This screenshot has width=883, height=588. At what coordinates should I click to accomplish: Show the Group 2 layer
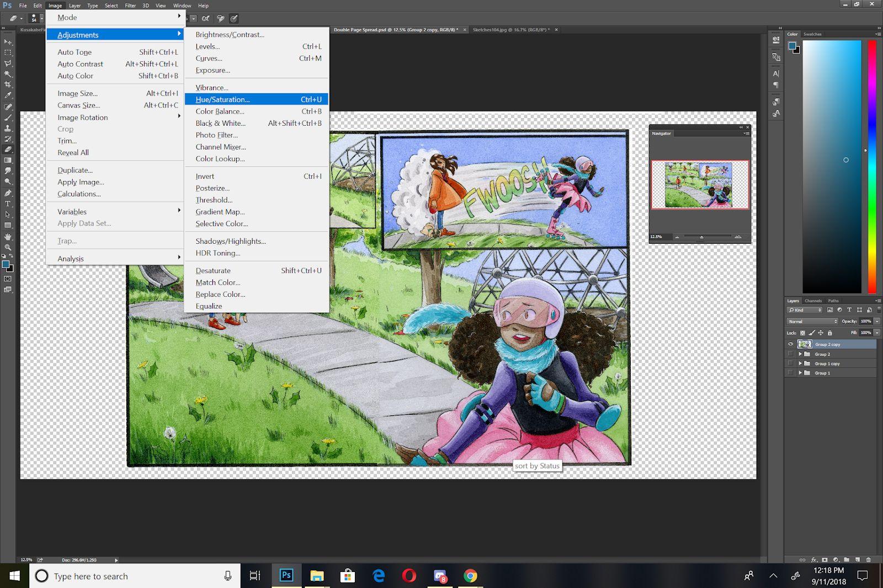coord(790,354)
